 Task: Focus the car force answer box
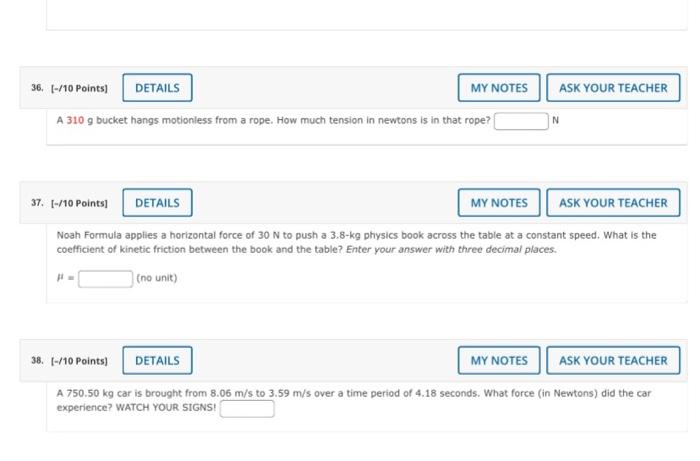pyautogui.click(x=247, y=409)
